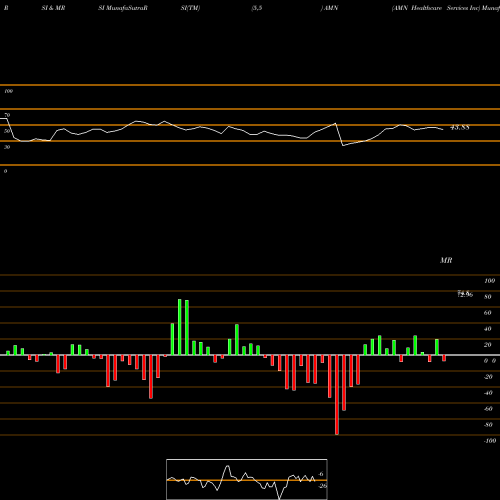The height and width of the screenshot is (500, 500).
Task: Click the MR axis label -80
Action: click(488, 425)
